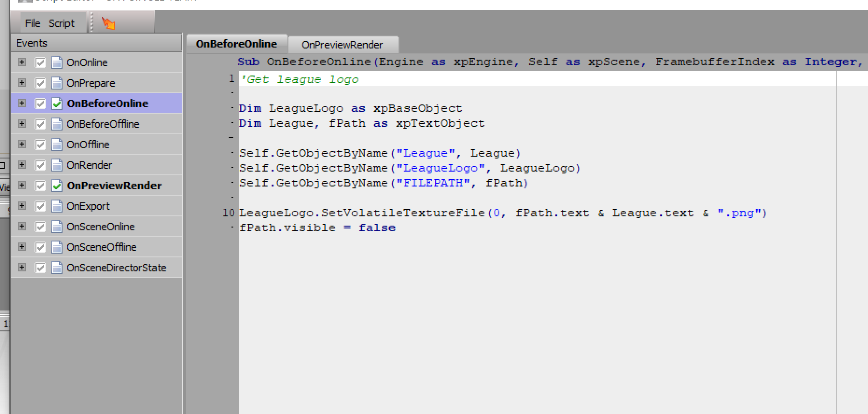The width and height of the screenshot is (868, 414).
Task: Select the OnOnline event name
Action: click(x=87, y=62)
